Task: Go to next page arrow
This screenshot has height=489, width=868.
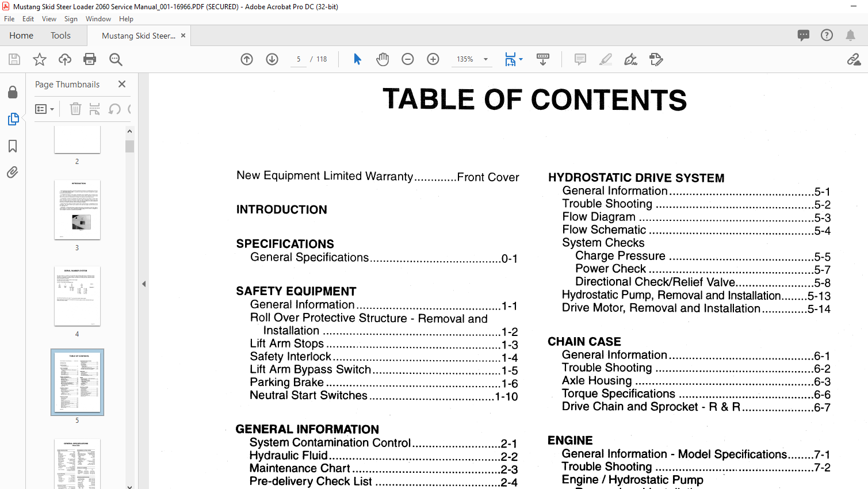Action: coord(272,59)
